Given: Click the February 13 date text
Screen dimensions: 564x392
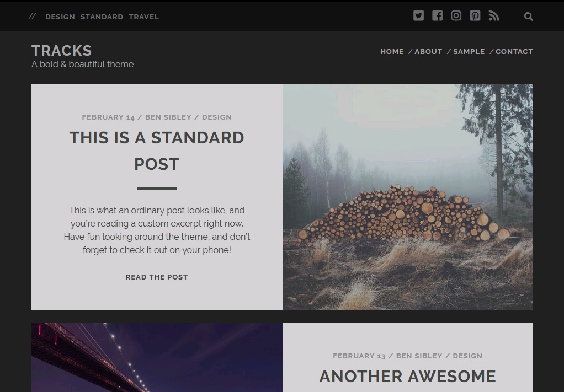Looking at the screenshot, I should pos(359,356).
